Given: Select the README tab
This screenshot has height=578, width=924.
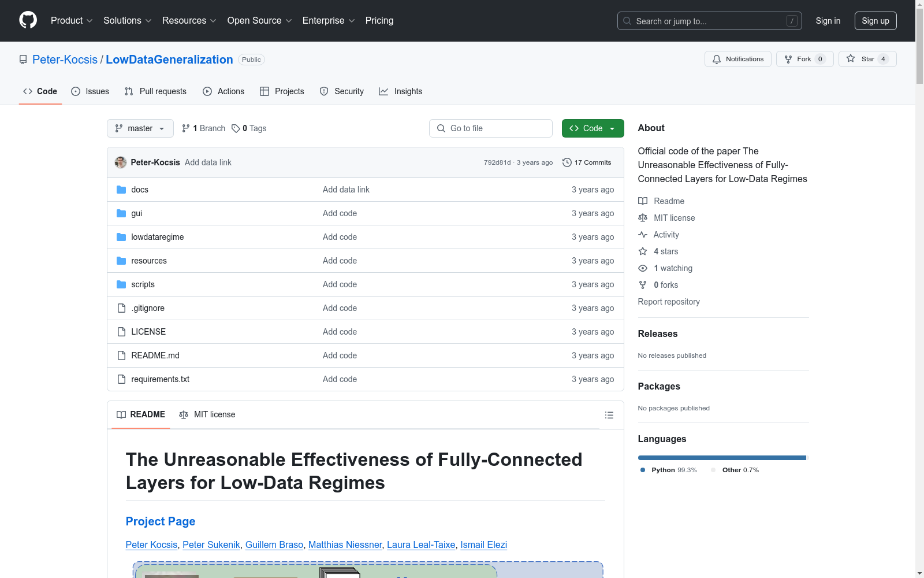Looking at the screenshot, I should tap(141, 414).
